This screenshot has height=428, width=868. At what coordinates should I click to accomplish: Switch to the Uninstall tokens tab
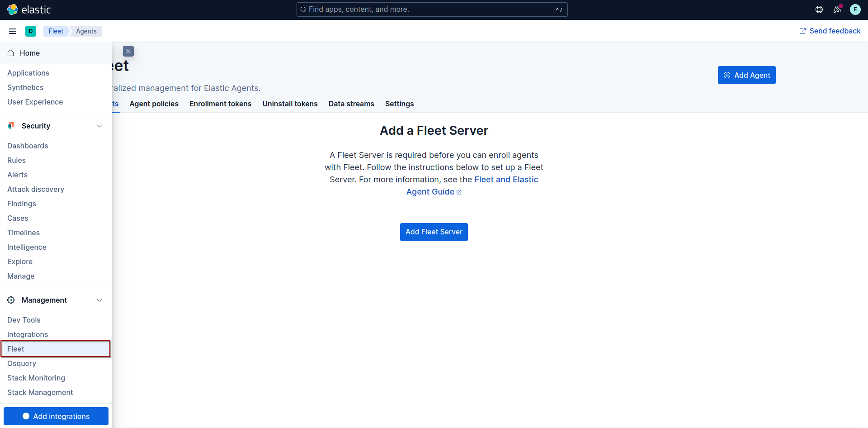tap(290, 104)
